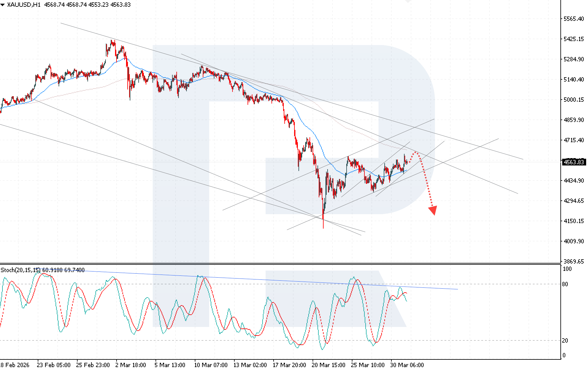Select the current price tag 4563.83
This screenshot has height=372, width=588.
(x=574, y=162)
